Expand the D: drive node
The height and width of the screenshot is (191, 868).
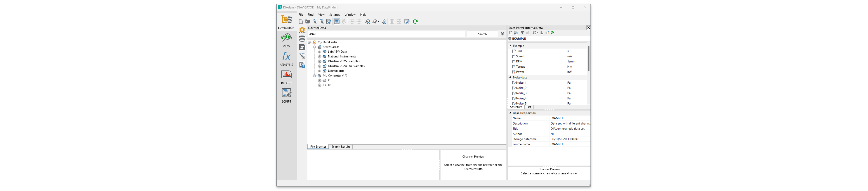tap(320, 85)
